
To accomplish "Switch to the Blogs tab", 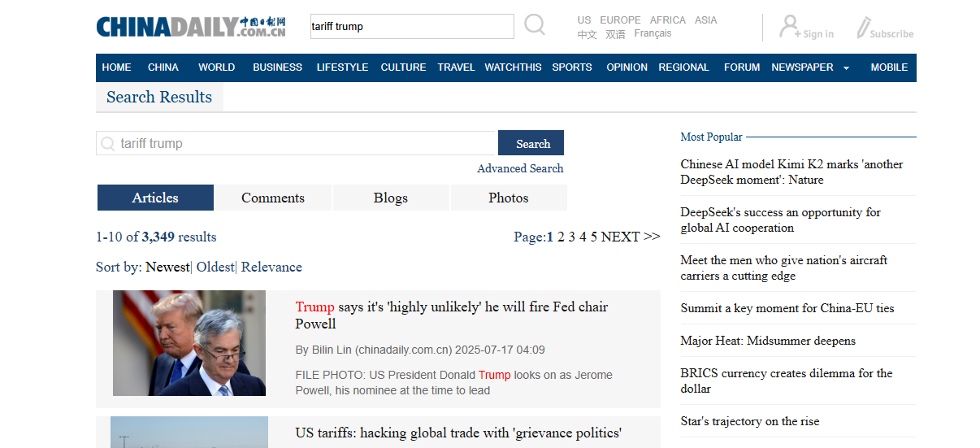I will point(391,198).
